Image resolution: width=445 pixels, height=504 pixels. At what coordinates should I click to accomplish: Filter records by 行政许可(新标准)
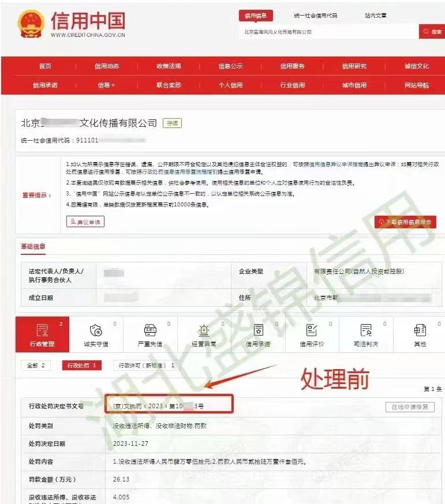(146, 366)
